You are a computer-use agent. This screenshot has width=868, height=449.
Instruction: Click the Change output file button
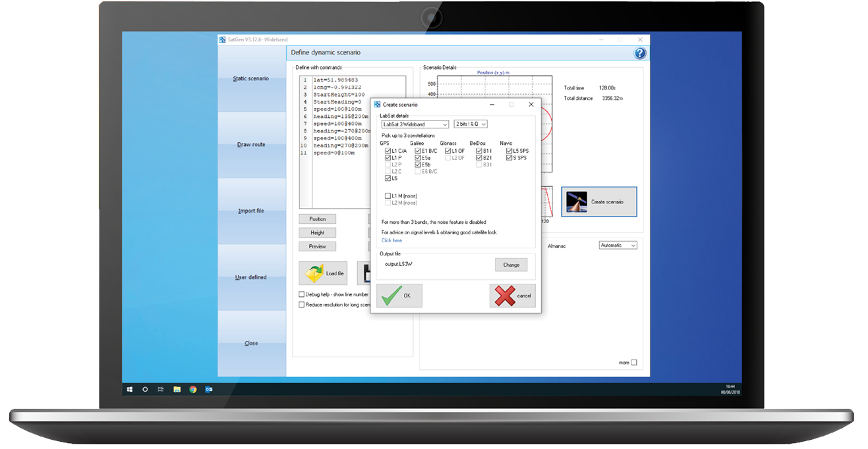coord(511,265)
